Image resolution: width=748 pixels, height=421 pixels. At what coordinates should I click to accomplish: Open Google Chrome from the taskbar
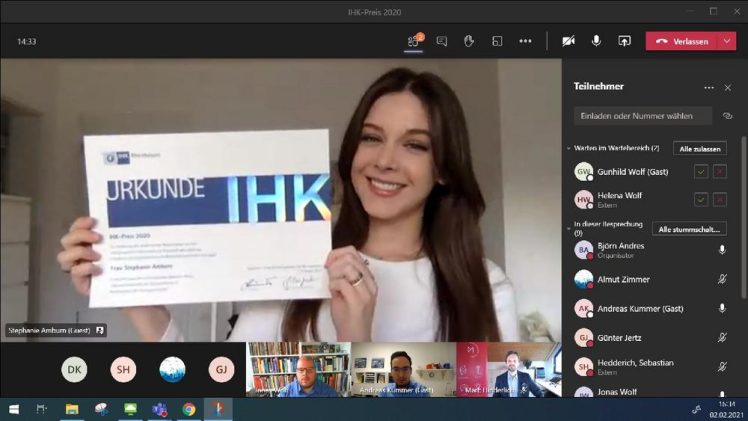click(189, 409)
